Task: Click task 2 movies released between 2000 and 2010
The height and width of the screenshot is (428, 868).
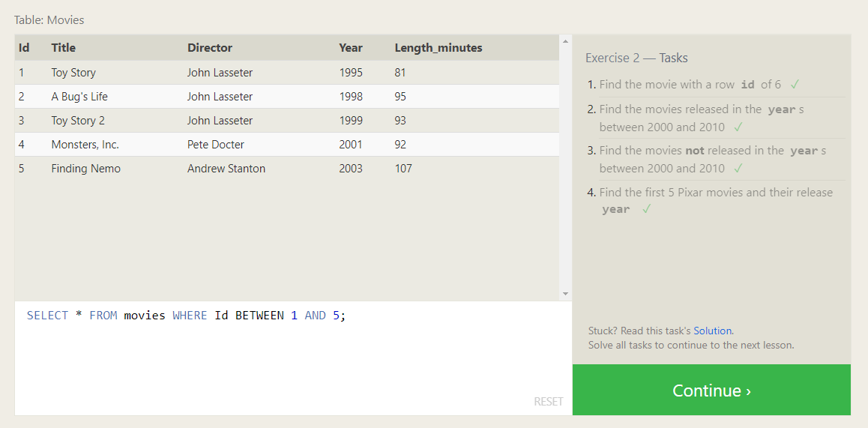Action: pyautogui.click(x=702, y=118)
